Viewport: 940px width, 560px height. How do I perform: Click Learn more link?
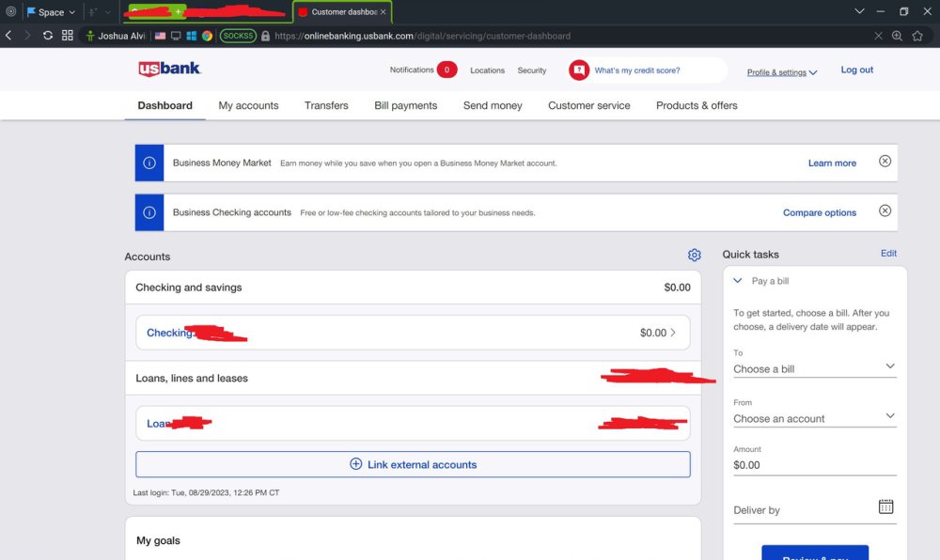point(832,163)
